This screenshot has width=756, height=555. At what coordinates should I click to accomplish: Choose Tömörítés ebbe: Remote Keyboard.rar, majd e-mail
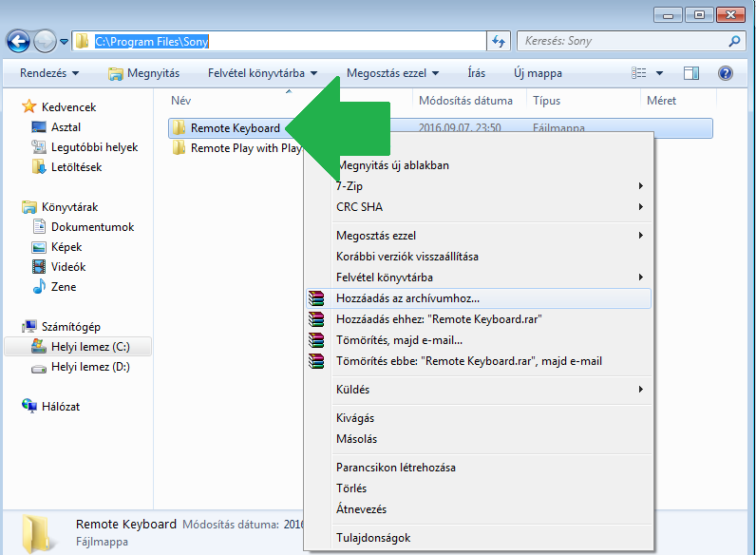(479, 361)
